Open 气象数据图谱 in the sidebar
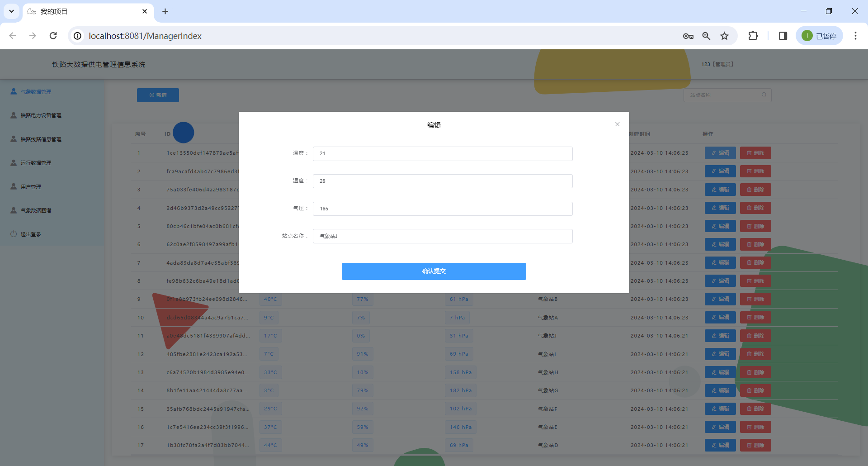This screenshot has height=466, width=868. point(36,210)
